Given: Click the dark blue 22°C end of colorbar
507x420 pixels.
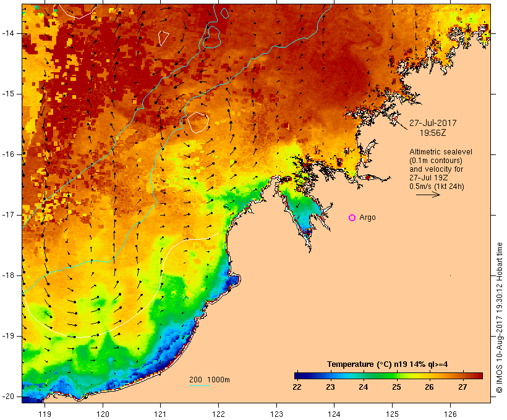Looking at the screenshot, I should coord(298,376).
